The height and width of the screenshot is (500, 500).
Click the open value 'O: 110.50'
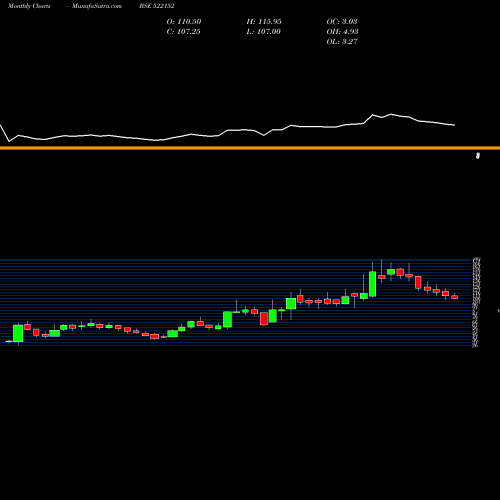(x=184, y=22)
